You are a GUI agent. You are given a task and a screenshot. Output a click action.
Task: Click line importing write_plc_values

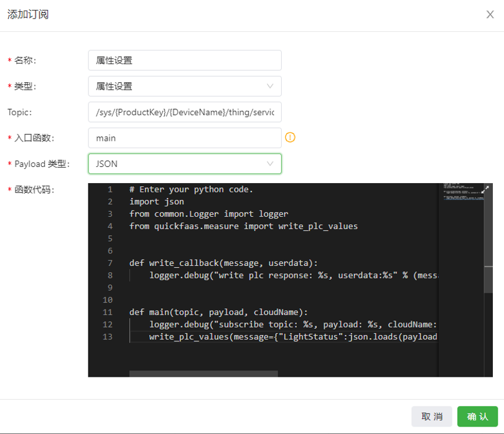tap(244, 226)
